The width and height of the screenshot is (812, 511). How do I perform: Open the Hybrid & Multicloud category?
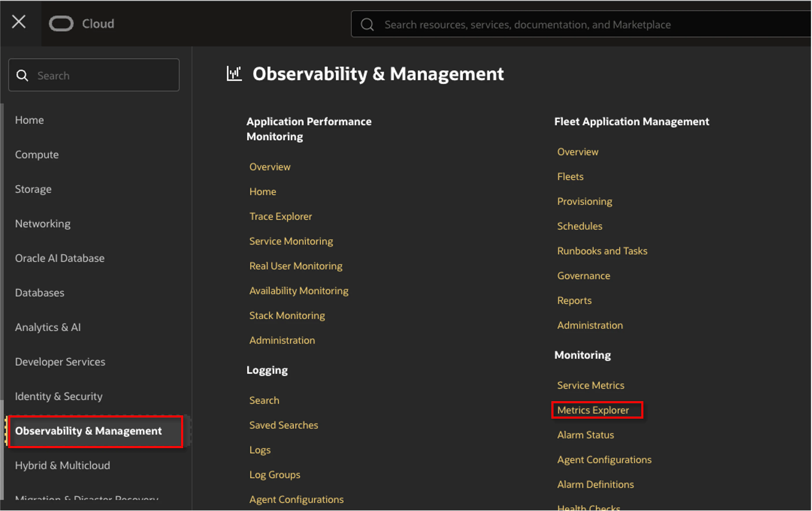coord(62,465)
